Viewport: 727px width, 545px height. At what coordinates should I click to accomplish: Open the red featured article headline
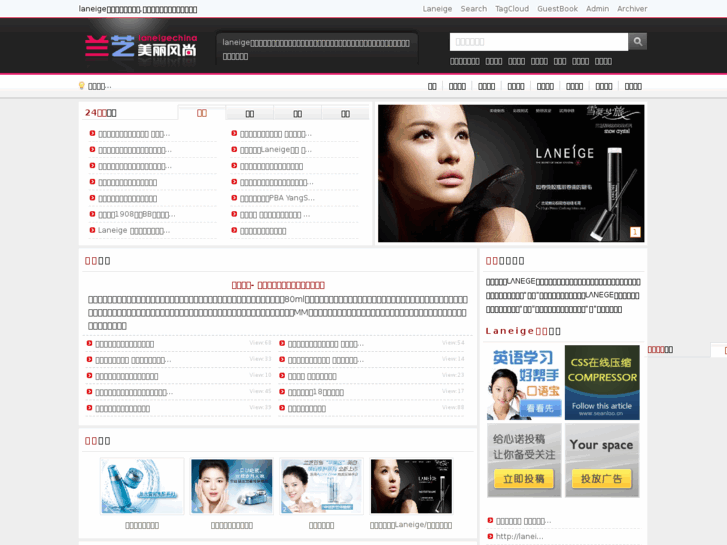tap(278, 285)
